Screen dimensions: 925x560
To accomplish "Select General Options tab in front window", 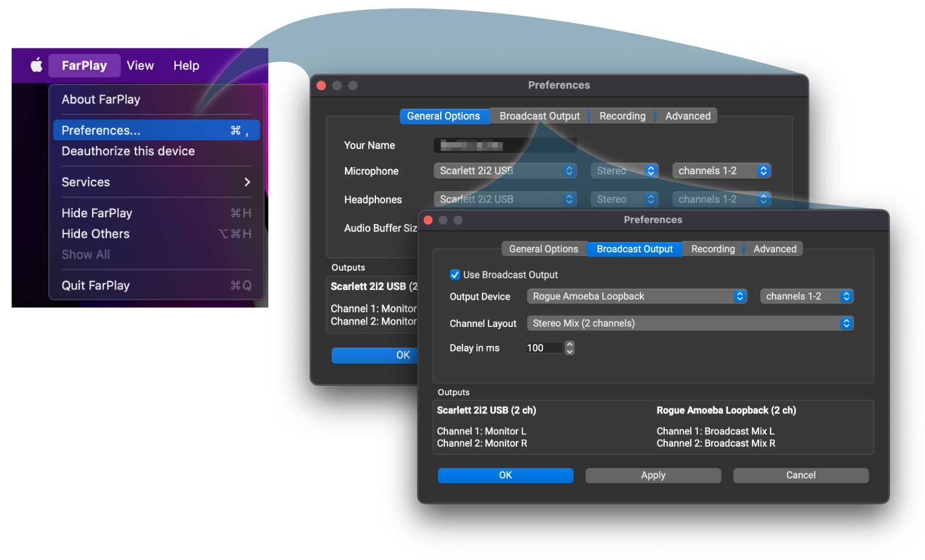I will [x=543, y=249].
